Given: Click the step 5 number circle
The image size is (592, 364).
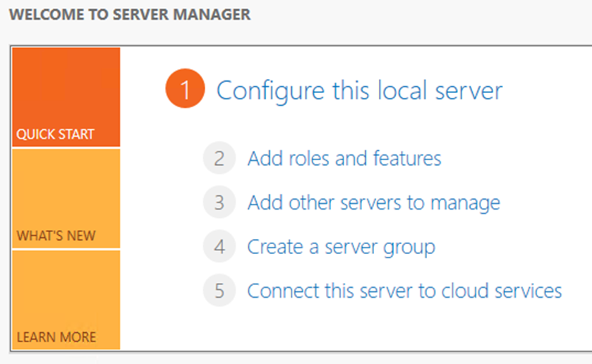Looking at the screenshot, I should point(219,291).
